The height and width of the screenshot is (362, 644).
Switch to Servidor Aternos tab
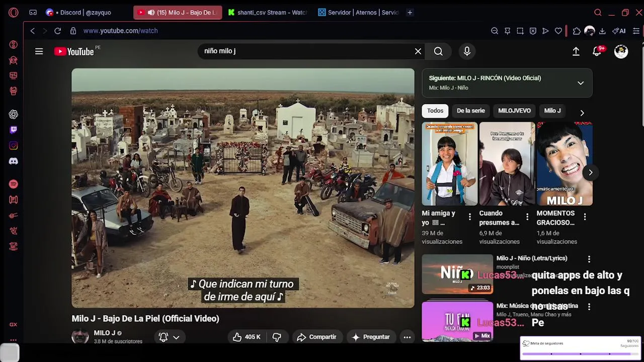pos(358,13)
